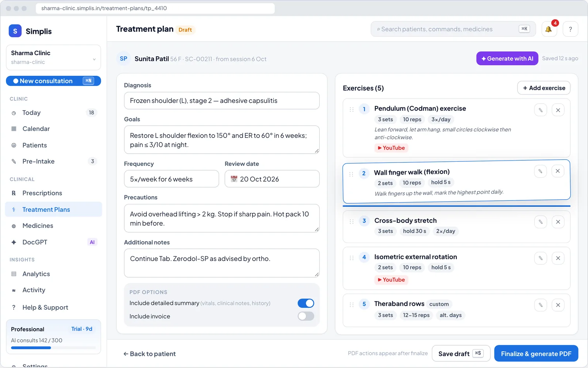Open Medicines in the sidebar
Image resolution: width=588 pixels, height=368 pixels.
53,226
